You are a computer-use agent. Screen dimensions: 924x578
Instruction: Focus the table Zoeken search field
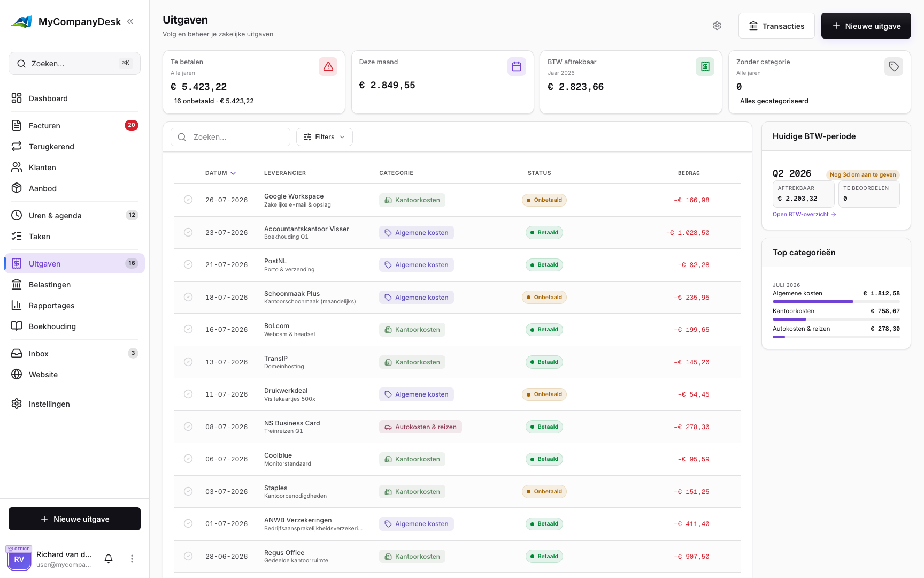(230, 137)
